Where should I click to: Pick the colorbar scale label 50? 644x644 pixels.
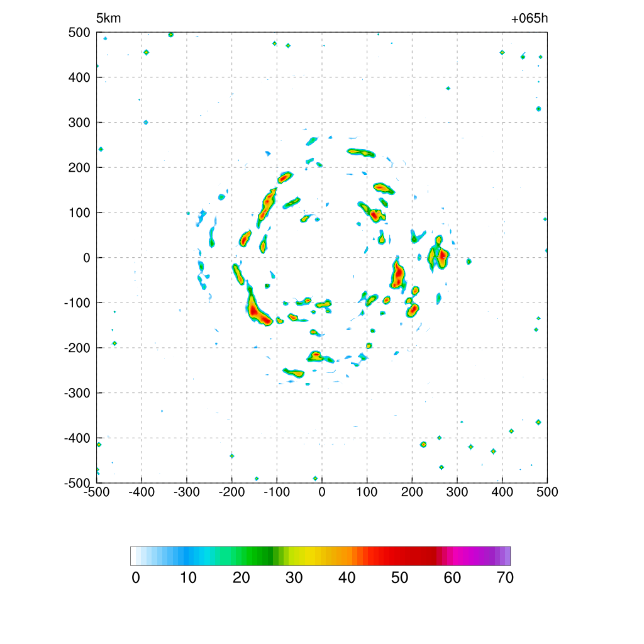coord(399,578)
